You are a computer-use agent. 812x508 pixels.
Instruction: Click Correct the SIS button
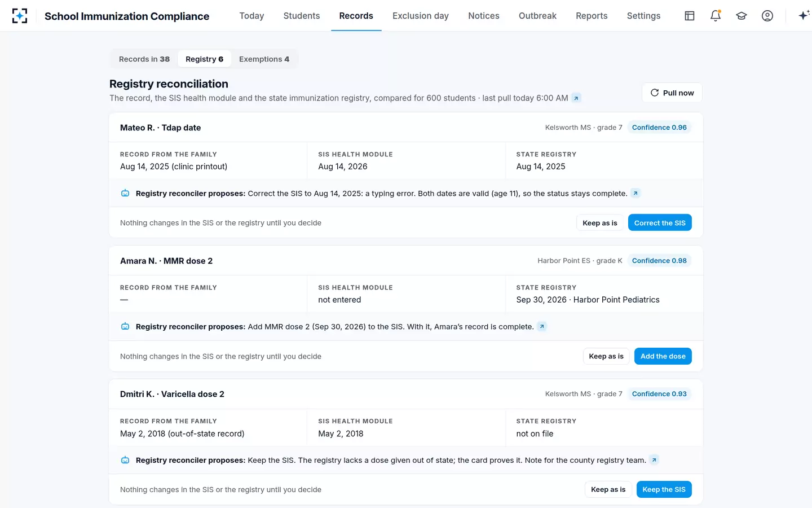point(660,223)
